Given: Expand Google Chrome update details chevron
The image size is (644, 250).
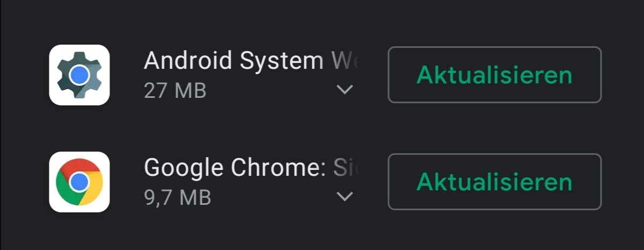Looking at the screenshot, I should click(345, 197).
